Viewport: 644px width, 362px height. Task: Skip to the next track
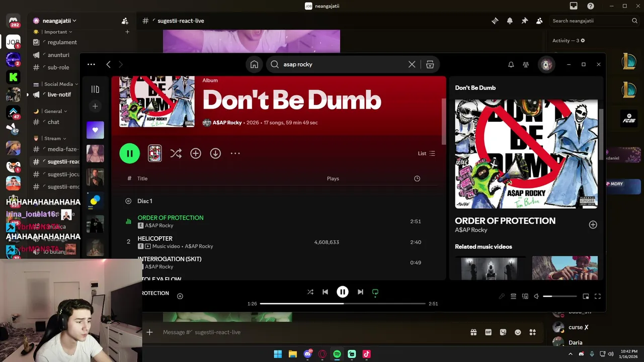coord(360,292)
